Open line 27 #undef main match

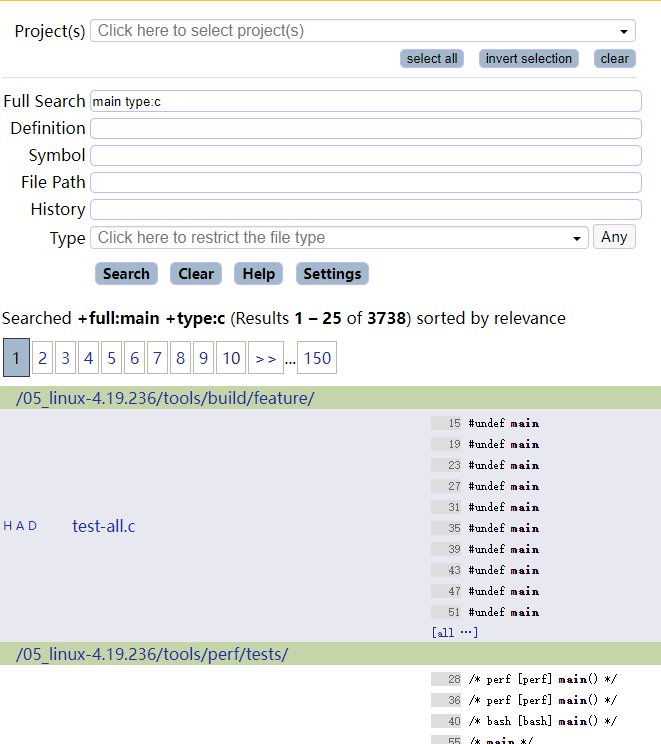coord(485,486)
